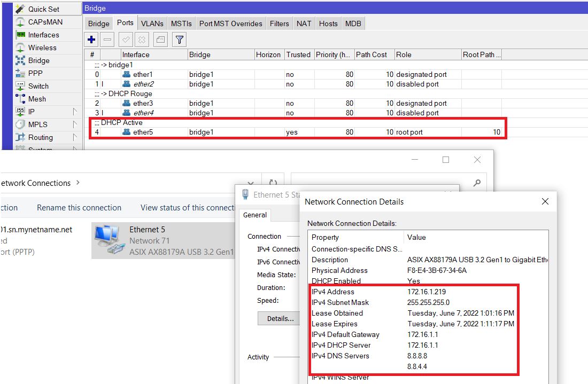Screen dimensions: 588x384
Task: Switch to the VLANs tab
Action: tap(152, 23)
